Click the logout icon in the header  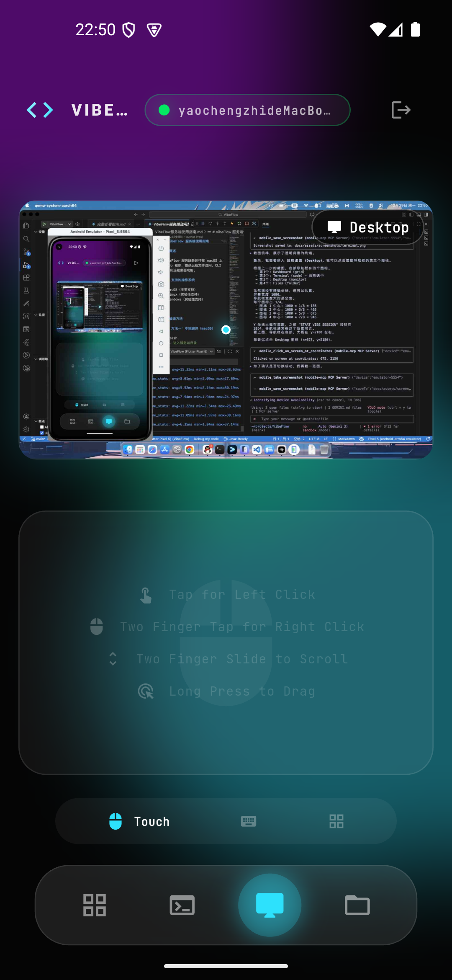[x=401, y=110]
